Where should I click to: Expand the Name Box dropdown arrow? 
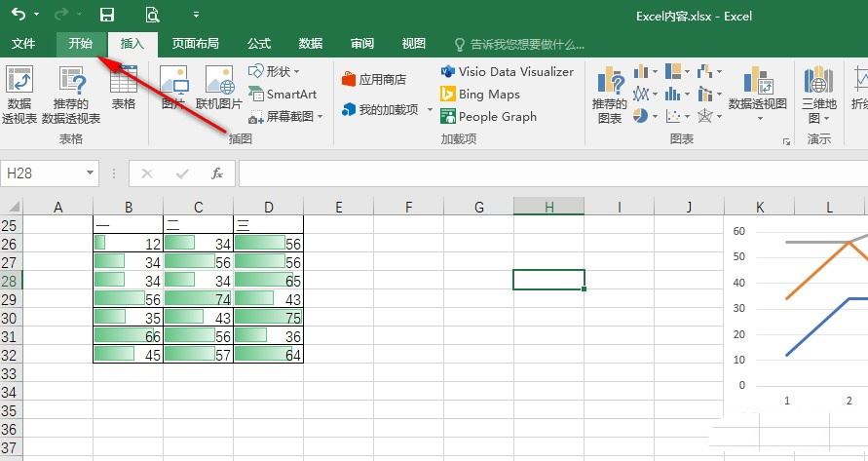(90, 173)
